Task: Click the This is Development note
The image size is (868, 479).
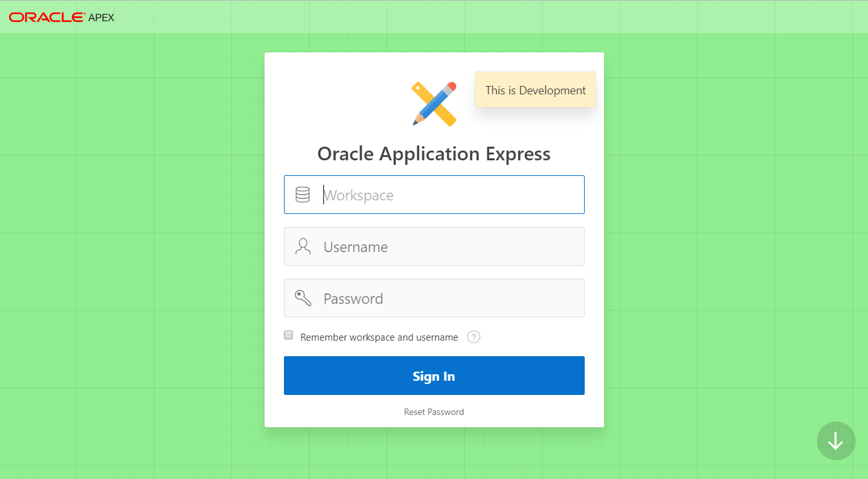Action: (x=536, y=90)
